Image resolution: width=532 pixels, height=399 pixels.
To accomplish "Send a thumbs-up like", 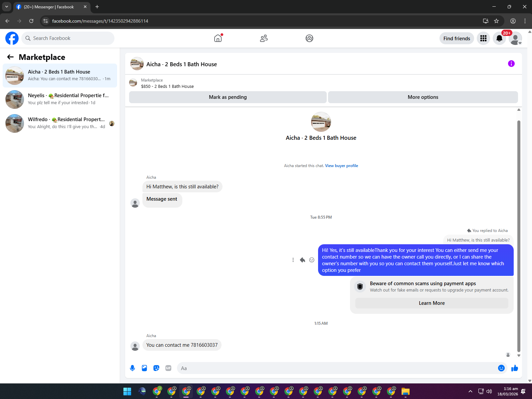I will coord(515,368).
